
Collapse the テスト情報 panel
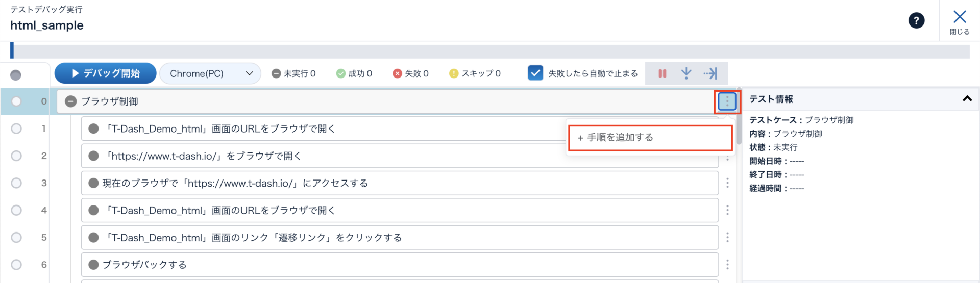tap(967, 99)
